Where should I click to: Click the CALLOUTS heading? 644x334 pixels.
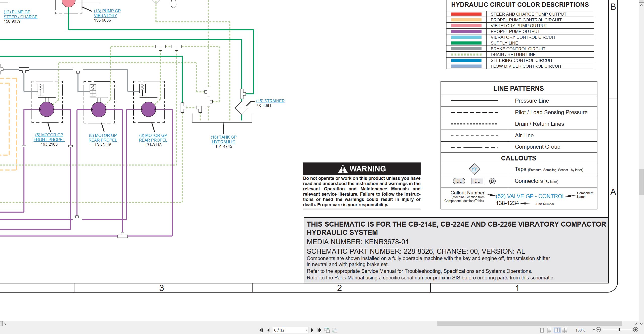[x=518, y=158]
